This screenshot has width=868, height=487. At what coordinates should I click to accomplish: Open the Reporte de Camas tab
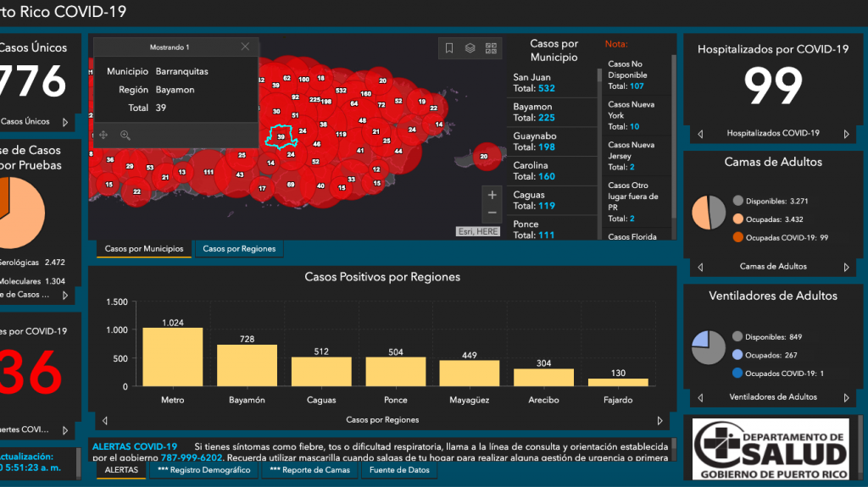coord(310,470)
